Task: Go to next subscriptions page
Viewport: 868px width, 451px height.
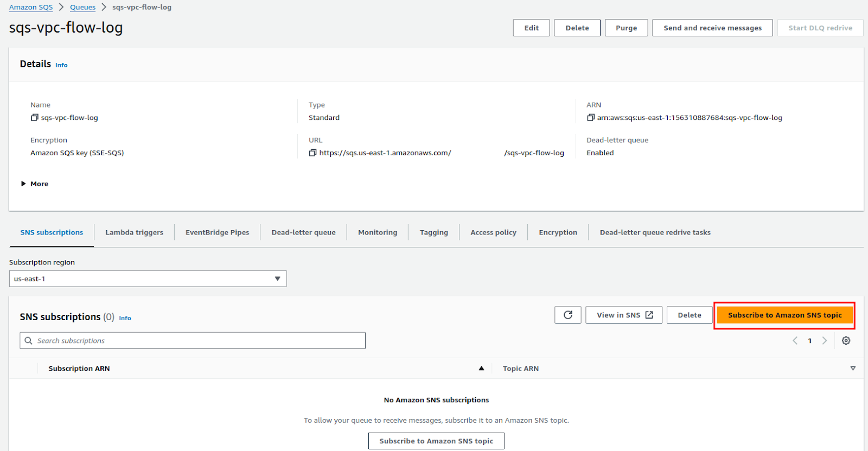Action: click(x=825, y=341)
